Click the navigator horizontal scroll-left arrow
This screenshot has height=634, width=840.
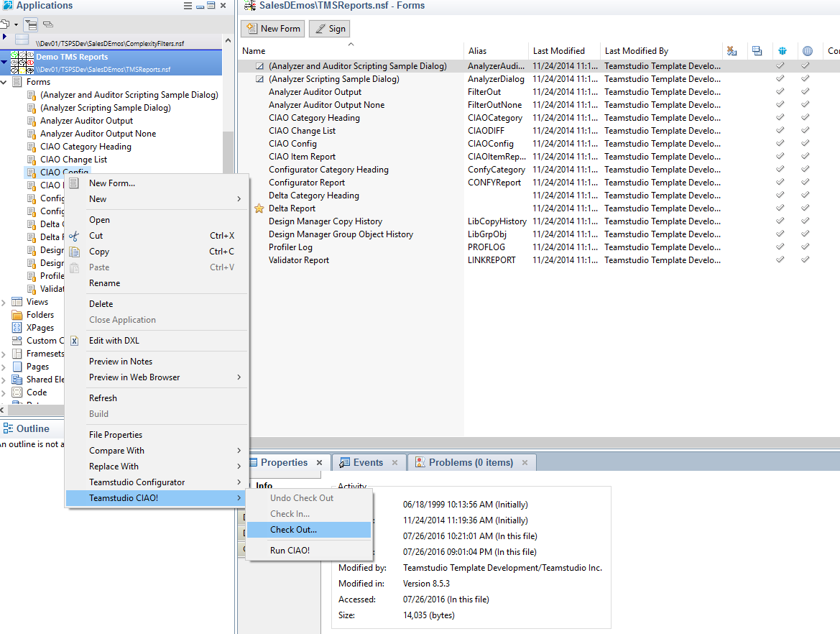point(3,410)
